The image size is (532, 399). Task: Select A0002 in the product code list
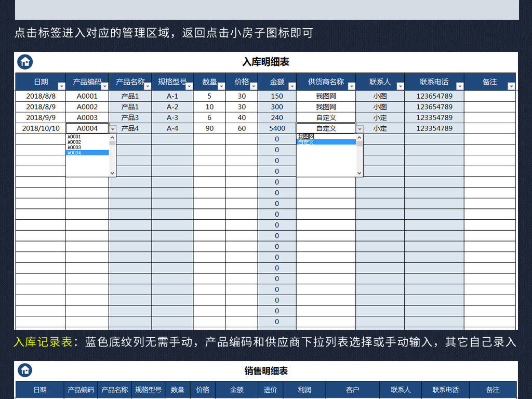(x=87, y=142)
